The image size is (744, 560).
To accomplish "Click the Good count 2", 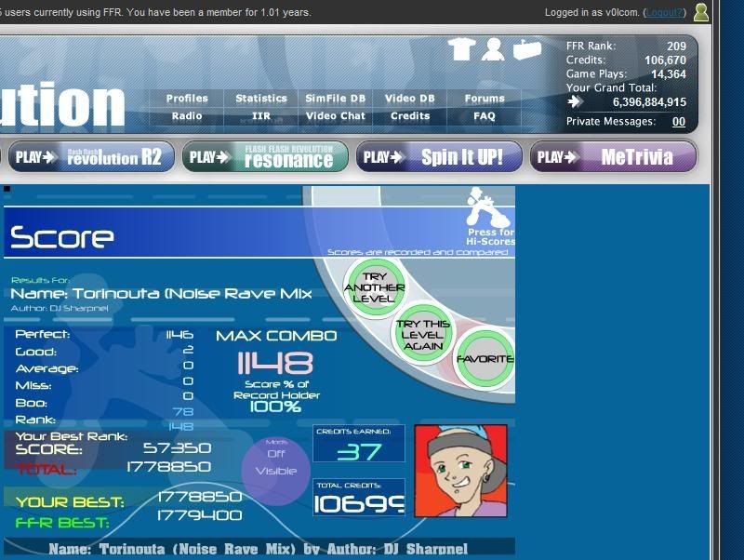I will [189, 350].
